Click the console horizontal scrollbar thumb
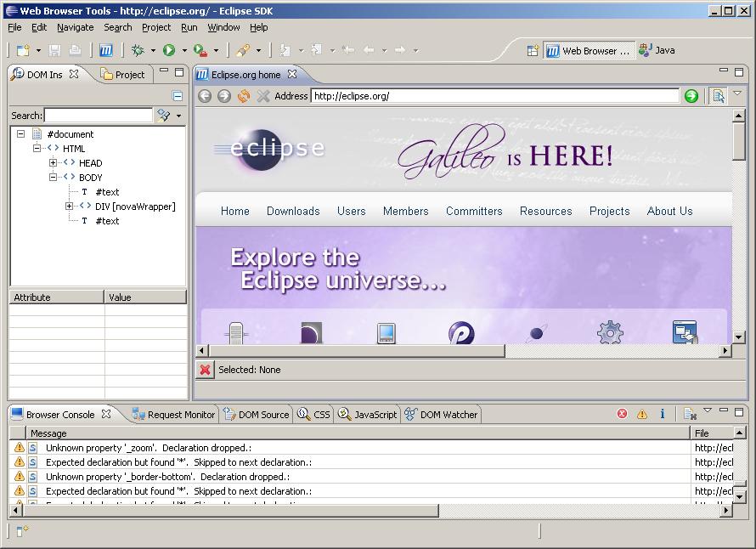This screenshot has height=549, width=756. 230,510
